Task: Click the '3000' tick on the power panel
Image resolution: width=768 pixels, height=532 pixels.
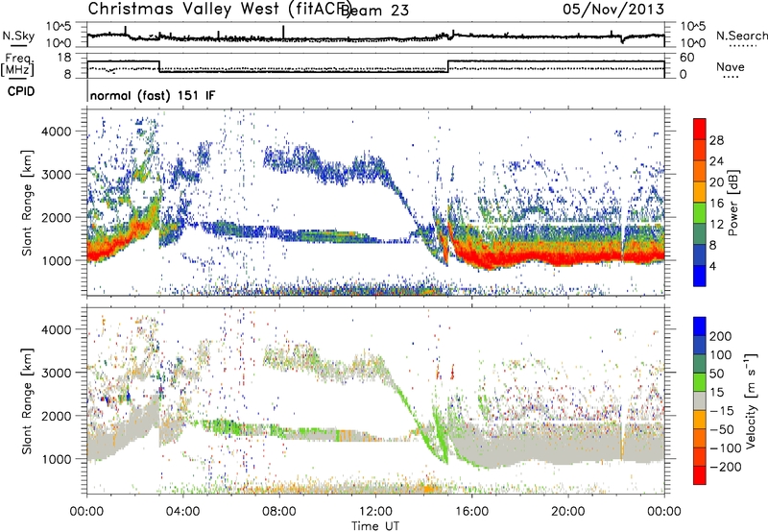Action: pyautogui.click(x=56, y=175)
